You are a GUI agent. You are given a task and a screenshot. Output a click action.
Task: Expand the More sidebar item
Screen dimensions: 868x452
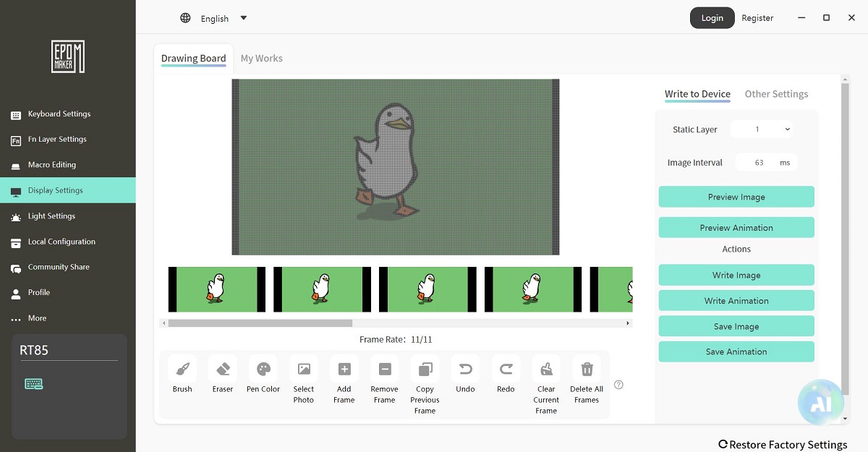click(x=37, y=318)
